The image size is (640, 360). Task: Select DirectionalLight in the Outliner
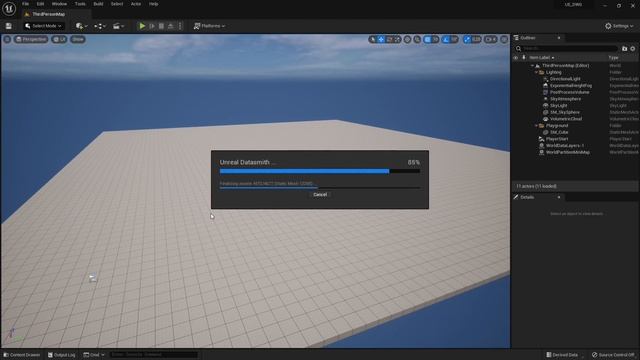pos(565,79)
